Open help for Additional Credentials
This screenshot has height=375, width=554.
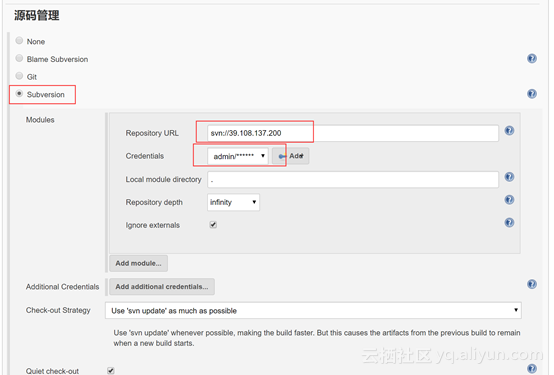tap(532, 284)
